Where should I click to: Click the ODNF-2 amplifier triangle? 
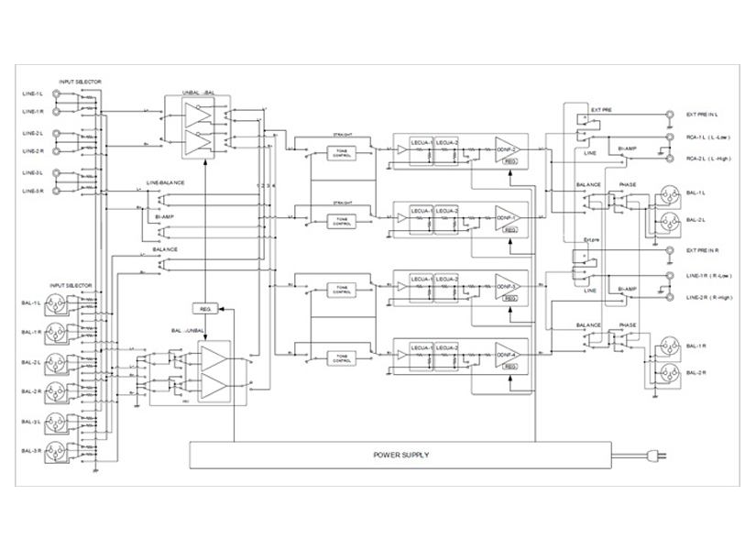click(x=508, y=149)
